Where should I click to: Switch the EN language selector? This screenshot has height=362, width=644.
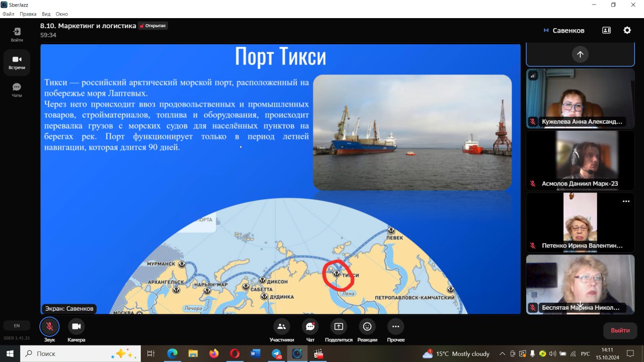click(x=17, y=326)
